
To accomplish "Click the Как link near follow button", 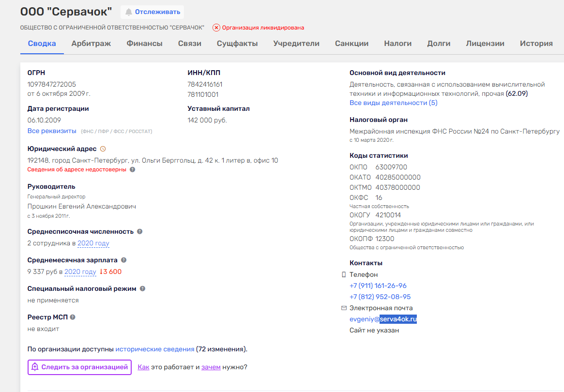I will pyautogui.click(x=143, y=367).
